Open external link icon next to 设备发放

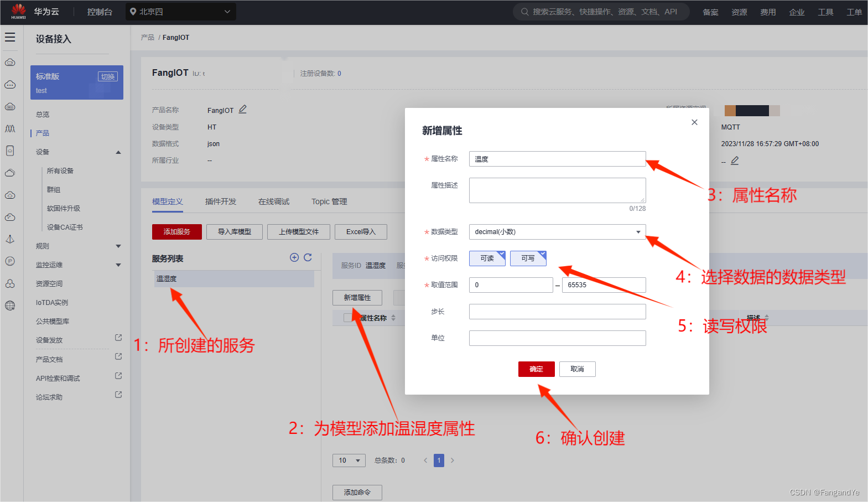118,338
